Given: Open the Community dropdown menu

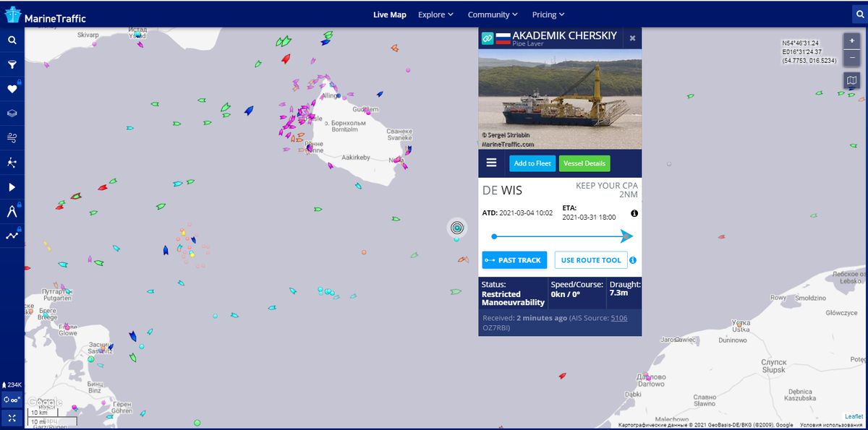Looking at the screenshot, I should (x=493, y=14).
